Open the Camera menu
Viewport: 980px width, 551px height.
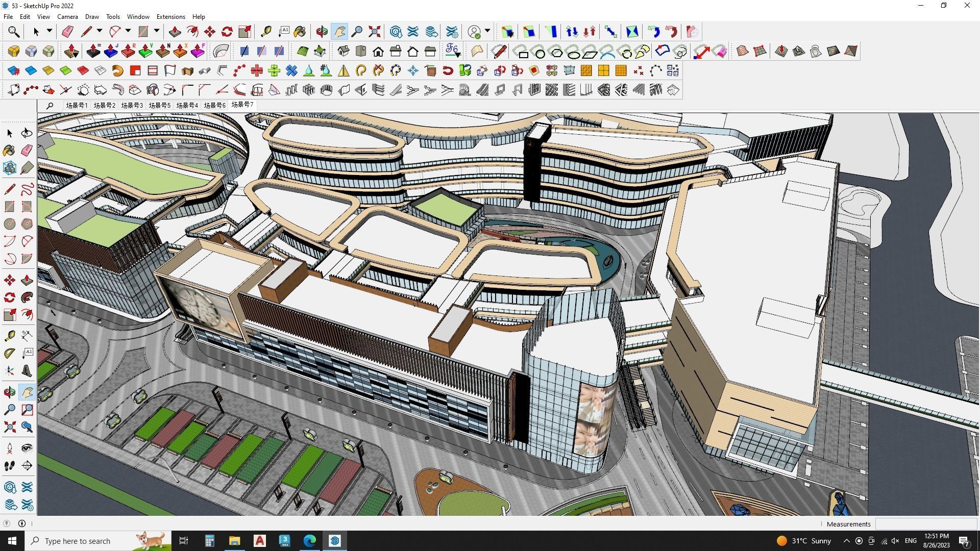pos(67,16)
